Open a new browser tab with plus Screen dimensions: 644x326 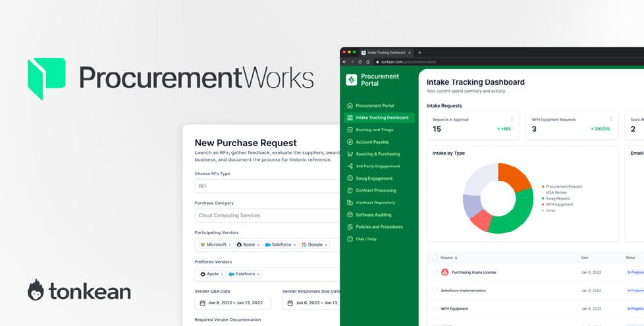click(x=419, y=53)
